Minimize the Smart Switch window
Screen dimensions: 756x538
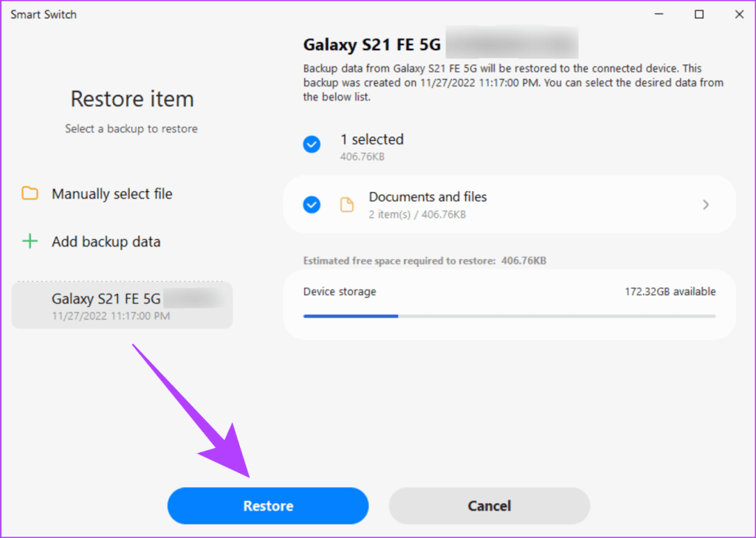click(x=658, y=13)
